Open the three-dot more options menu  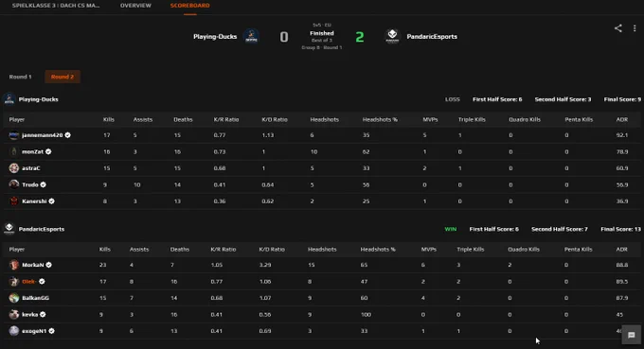point(635,28)
